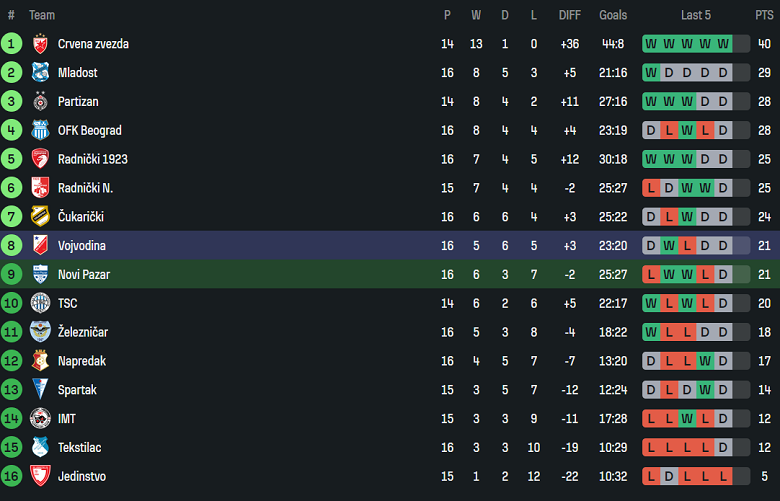Click the Last 5 column header
Viewport: 780px width, 501px height.
point(696,15)
